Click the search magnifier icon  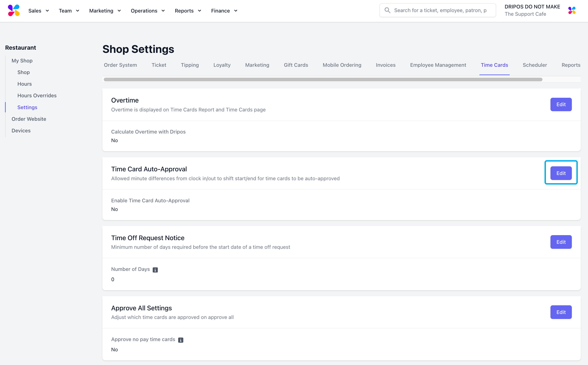387,10
